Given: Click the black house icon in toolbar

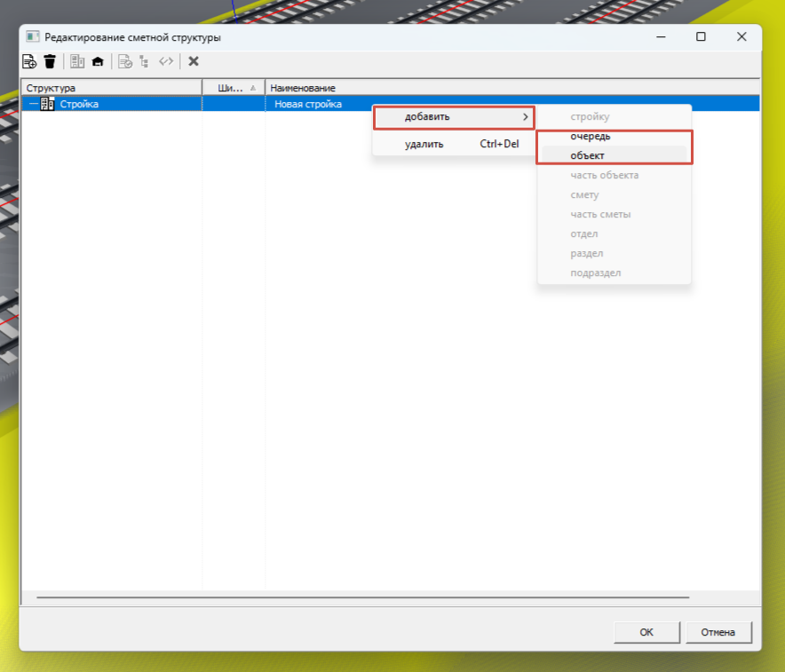Looking at the screenshot, I should (98, 61).
